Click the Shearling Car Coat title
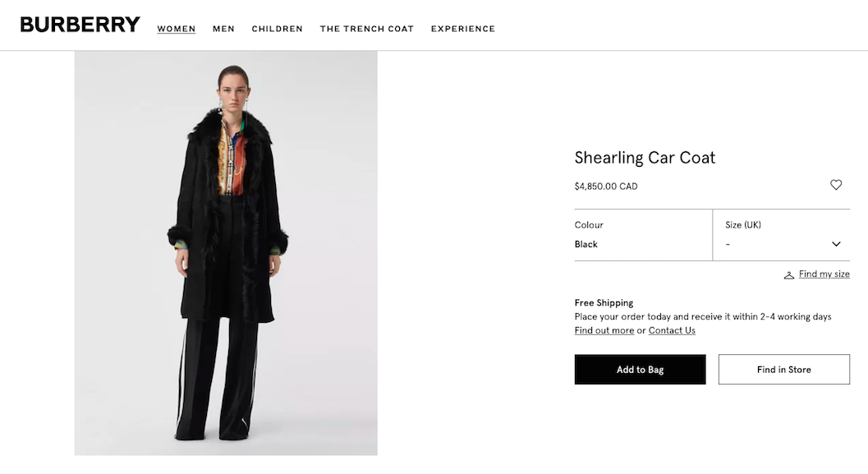 coord(645,158)
